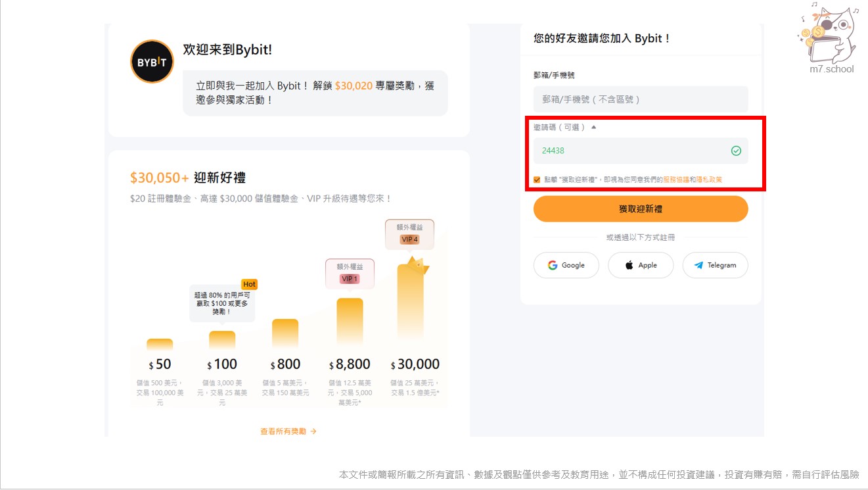Open the 查看所有獎勵 link
The width and height of the screenshot is (868, 490).
pyautogui.click(x=288, y=431)
